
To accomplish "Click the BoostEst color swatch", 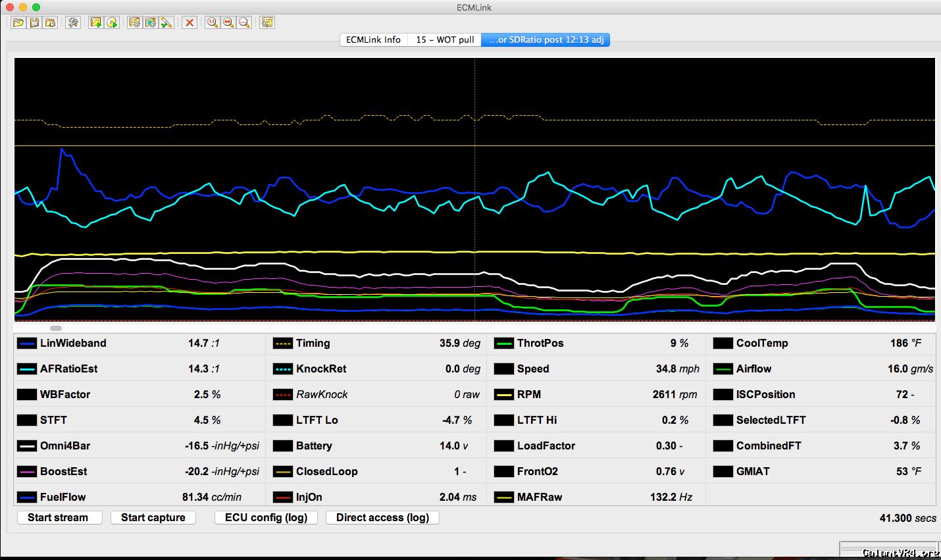I will point(27,472).
